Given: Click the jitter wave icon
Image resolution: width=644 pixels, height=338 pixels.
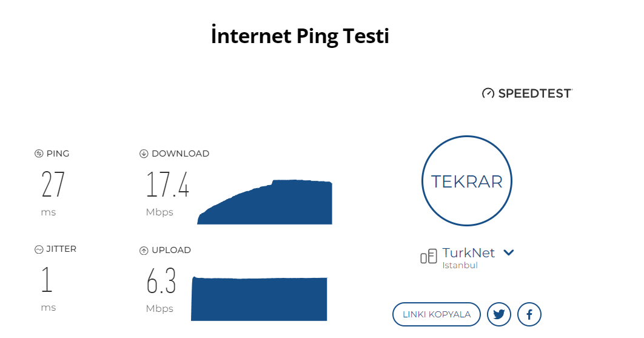Looking at the screenshot, I should [x=39, y=249].
